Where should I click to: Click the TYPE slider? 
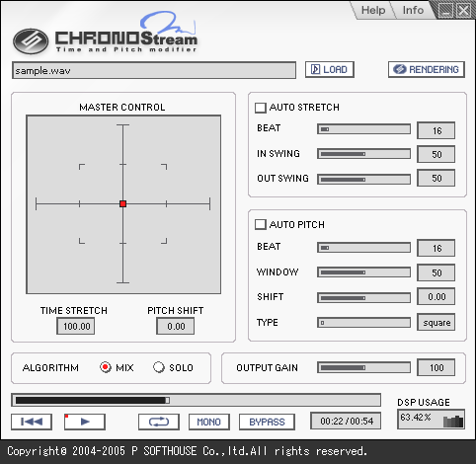pyautogui.click(x=363, y=323)
